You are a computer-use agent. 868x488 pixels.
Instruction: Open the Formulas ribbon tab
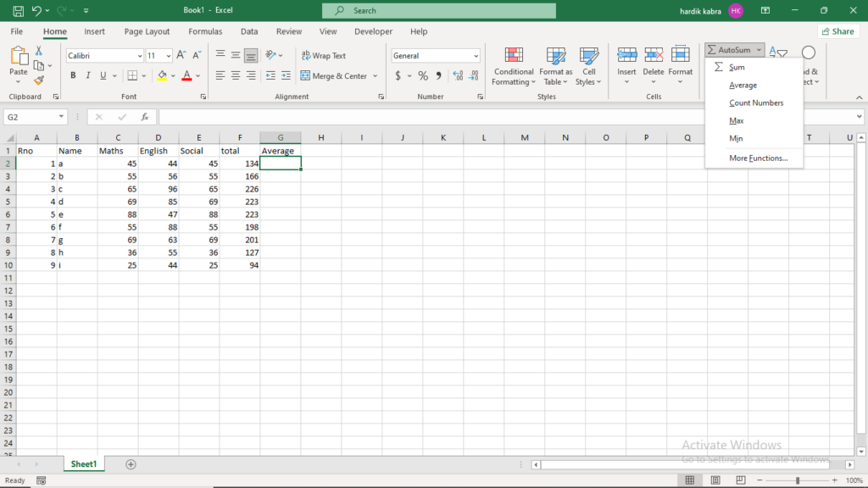205,31
